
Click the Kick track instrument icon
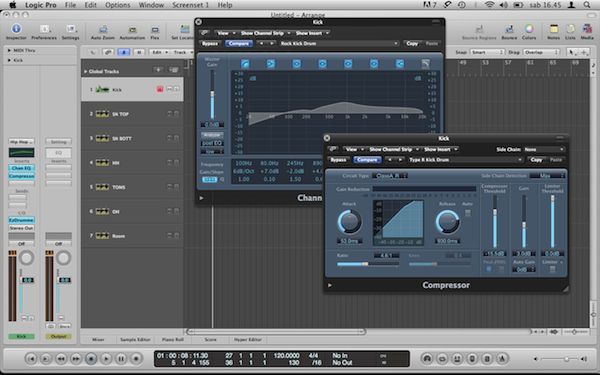pyautogui.click(x=102, y=89)
